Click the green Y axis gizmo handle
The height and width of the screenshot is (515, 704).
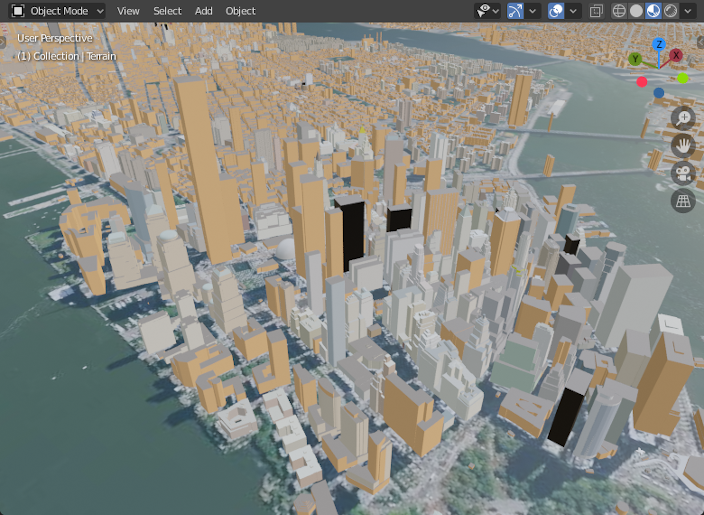tap(635, 59)
